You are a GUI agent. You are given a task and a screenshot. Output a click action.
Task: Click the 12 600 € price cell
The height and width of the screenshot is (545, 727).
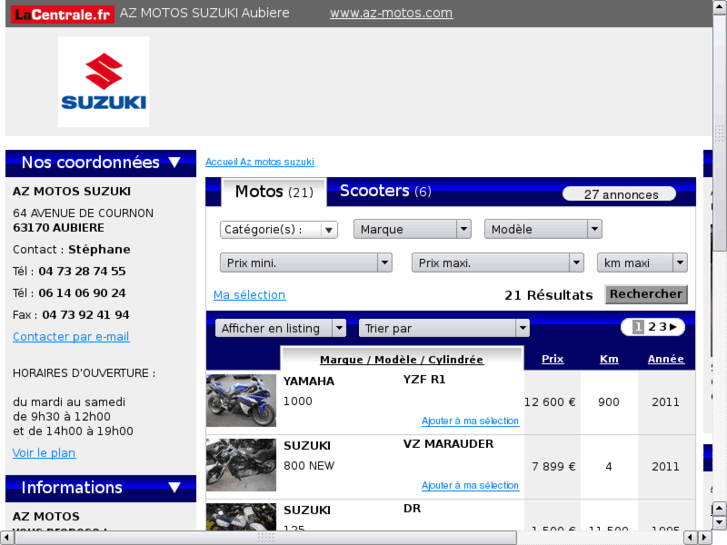click(x=550, y=402)
